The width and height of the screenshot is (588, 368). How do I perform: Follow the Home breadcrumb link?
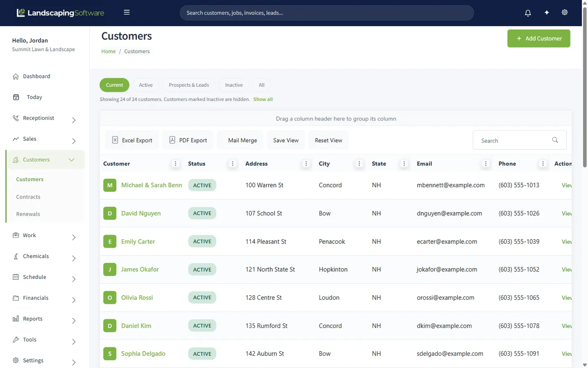(108, 51)
